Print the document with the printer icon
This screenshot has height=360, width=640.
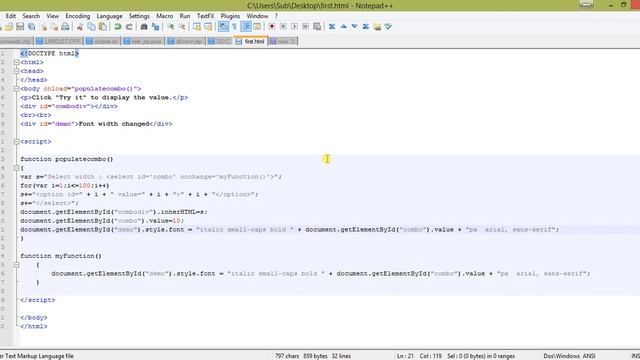[65, 27]
